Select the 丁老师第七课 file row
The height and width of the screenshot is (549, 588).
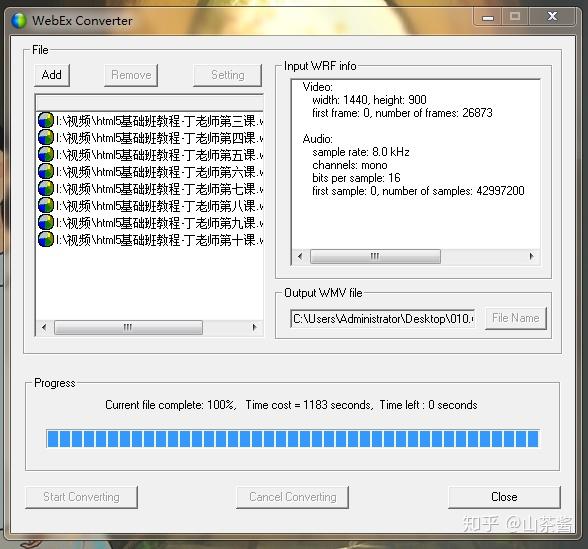pos(150,188)
